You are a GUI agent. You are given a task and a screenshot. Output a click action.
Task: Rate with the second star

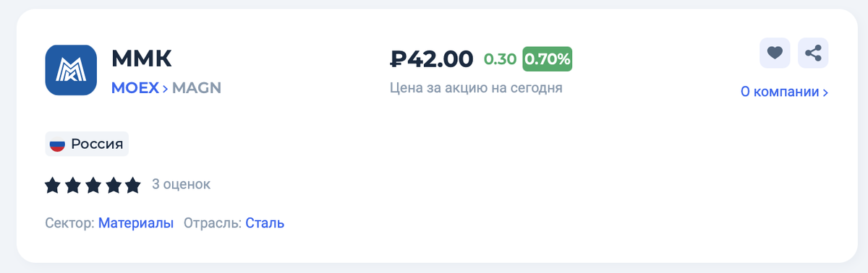73,186
